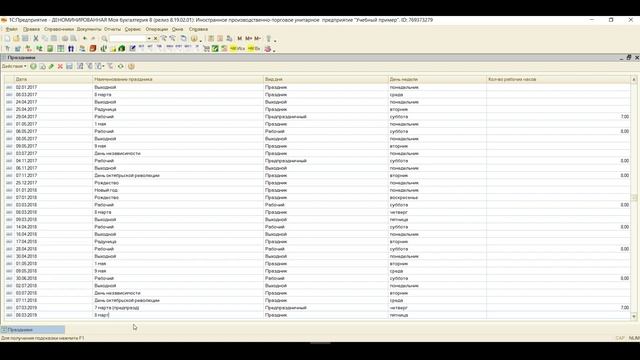
Task: Click the shopping cart icon in second toolbar
Action: (x=206, y=49)
